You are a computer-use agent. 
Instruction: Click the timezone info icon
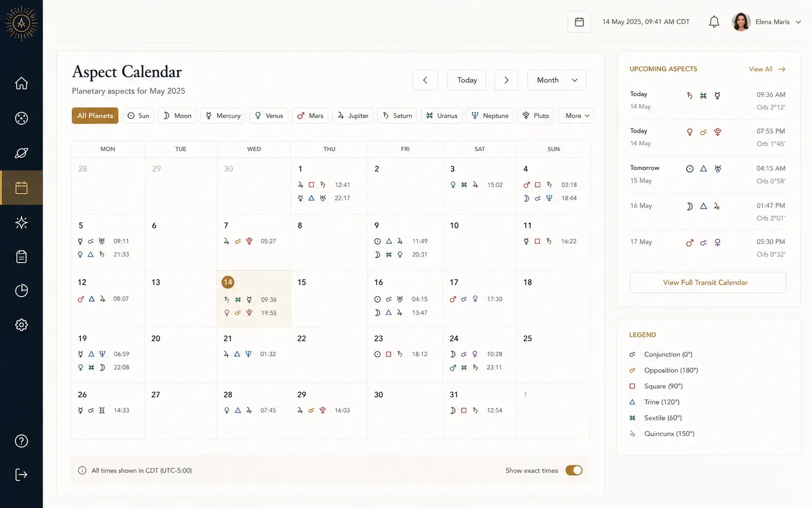click(82, 471)
